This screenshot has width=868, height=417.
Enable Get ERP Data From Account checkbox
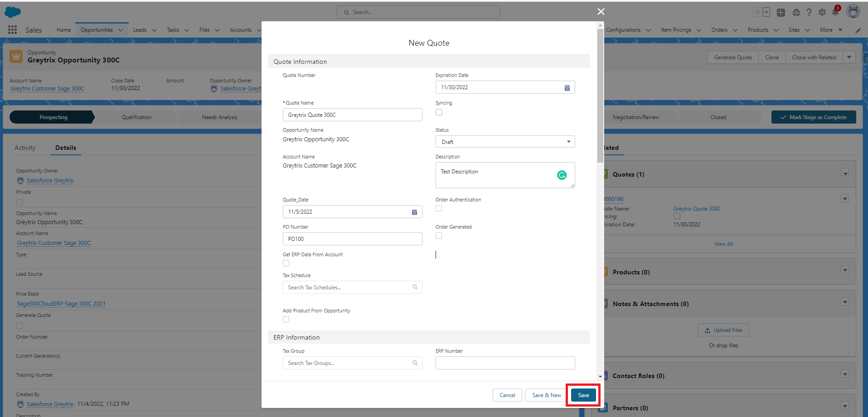(286, 263)
